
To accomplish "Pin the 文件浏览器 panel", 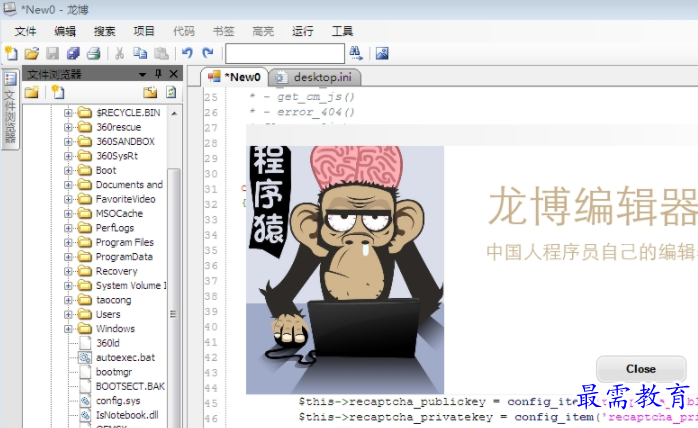I will pyautogui.click(x=158, y=74).
